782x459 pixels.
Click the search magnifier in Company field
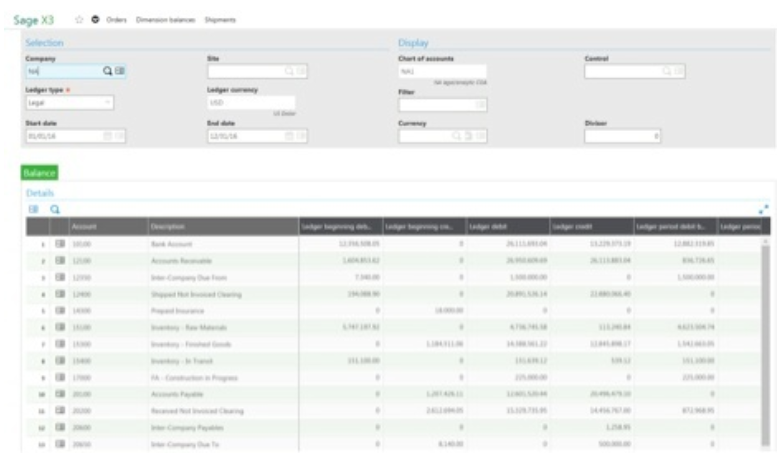[107, 71]
